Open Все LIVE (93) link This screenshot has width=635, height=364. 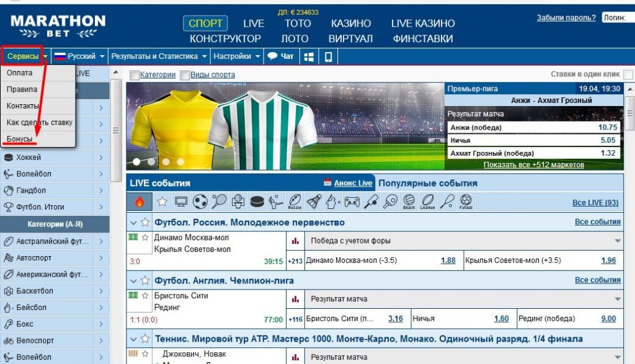point(595,202)
